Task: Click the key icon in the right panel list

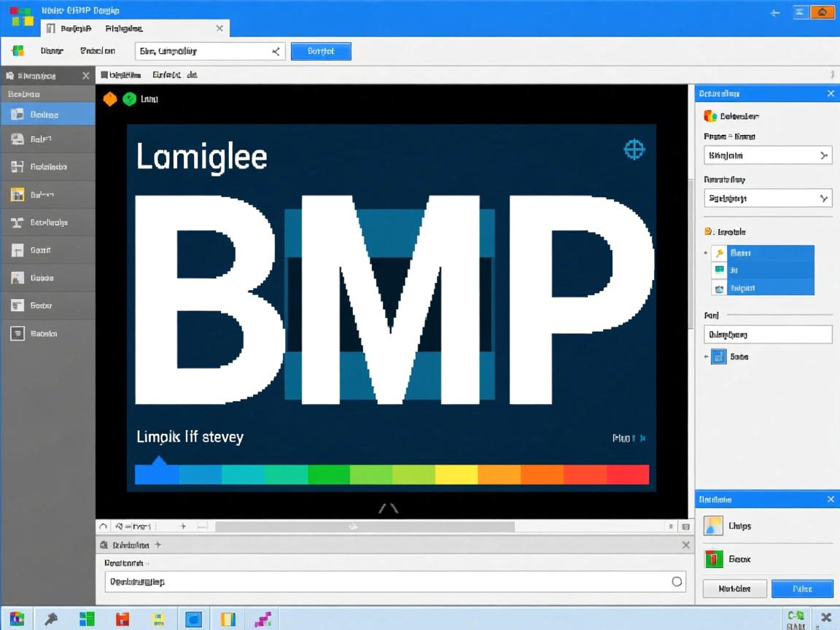Action: 720,253
